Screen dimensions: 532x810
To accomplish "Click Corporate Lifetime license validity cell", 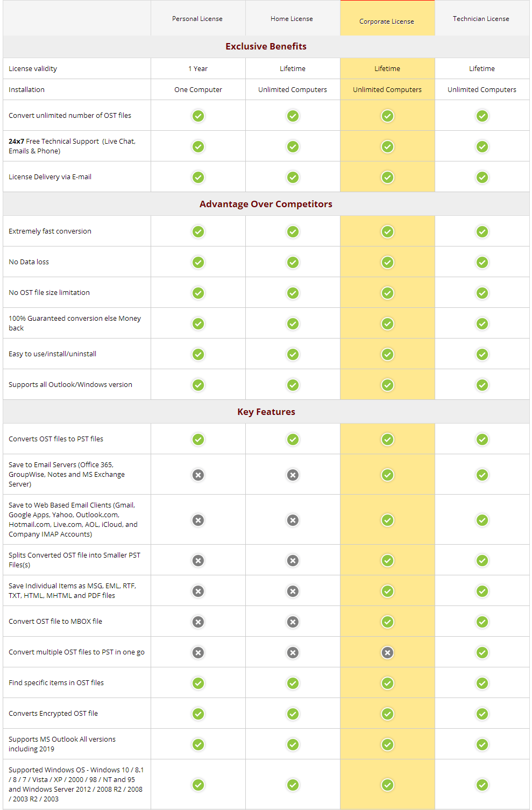I will (387, 68).
